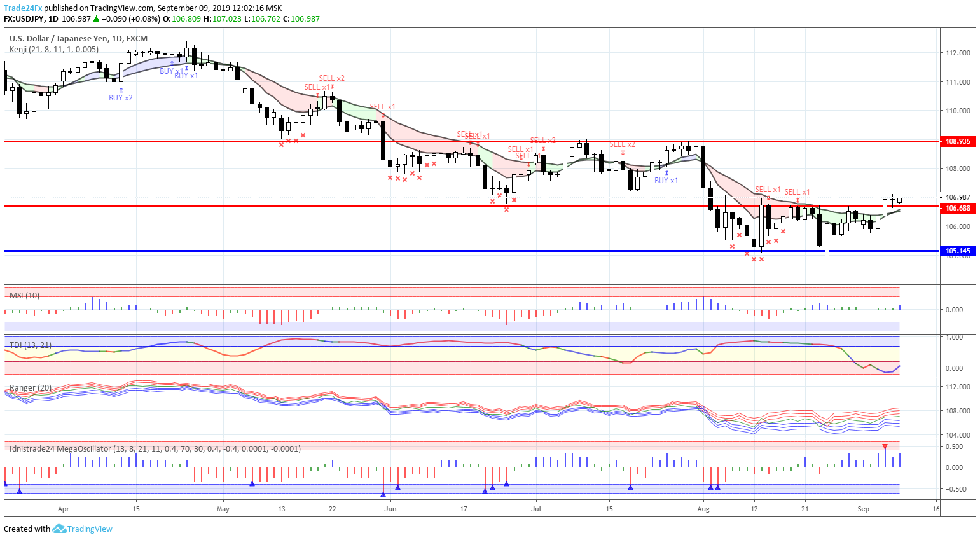The height and width of the screenshot is (540, 980).
Task: Select the Kenji indicator label
Action: click(x=54, y=50)
